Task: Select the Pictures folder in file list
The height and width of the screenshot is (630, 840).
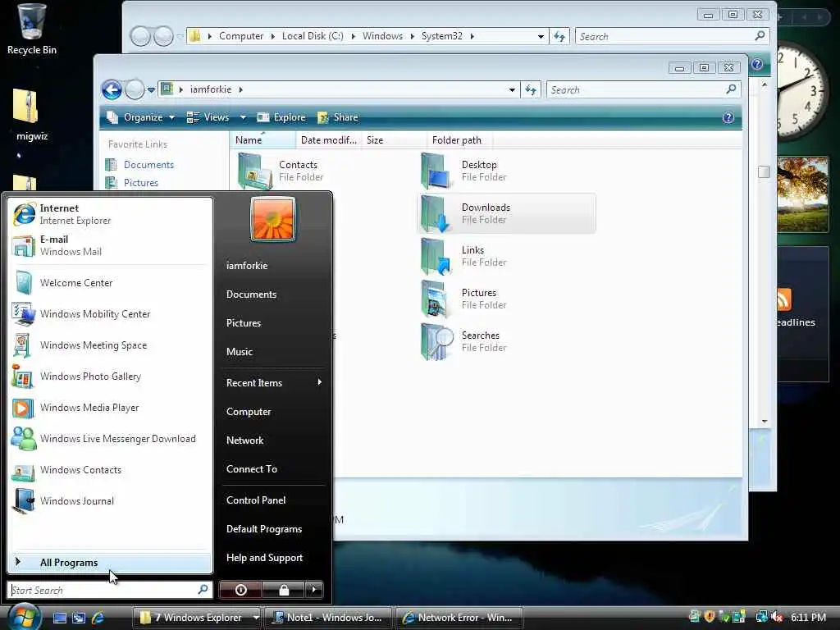Action: pos(506,299)
